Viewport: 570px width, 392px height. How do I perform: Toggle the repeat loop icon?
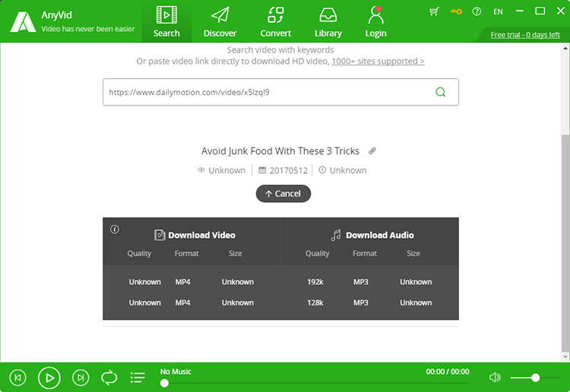click(109, 378)
